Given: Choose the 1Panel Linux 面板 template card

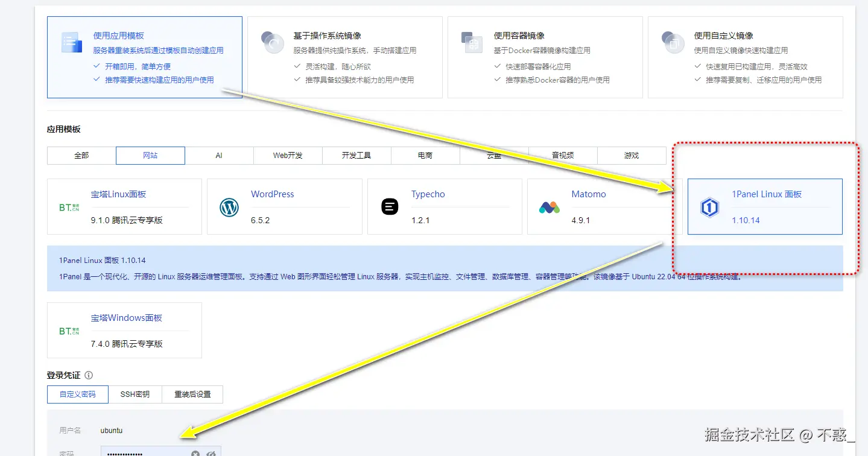Looking at the screenshot, I should pos(765,206).
